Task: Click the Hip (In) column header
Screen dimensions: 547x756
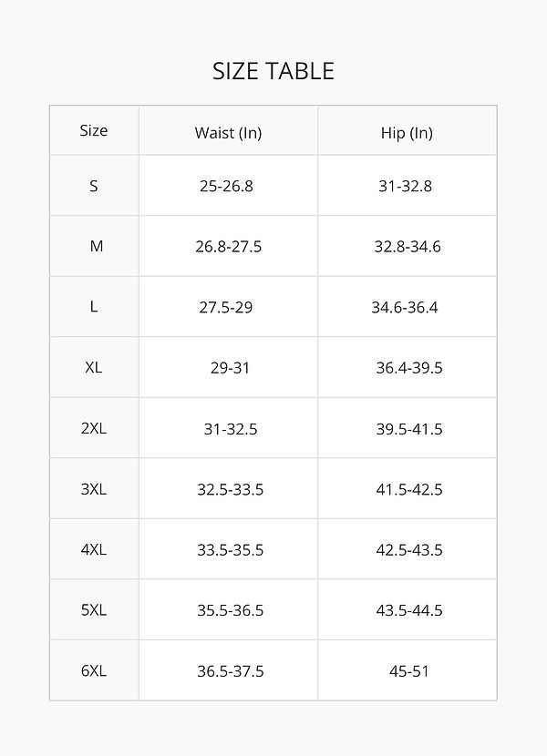Action: 407,133
